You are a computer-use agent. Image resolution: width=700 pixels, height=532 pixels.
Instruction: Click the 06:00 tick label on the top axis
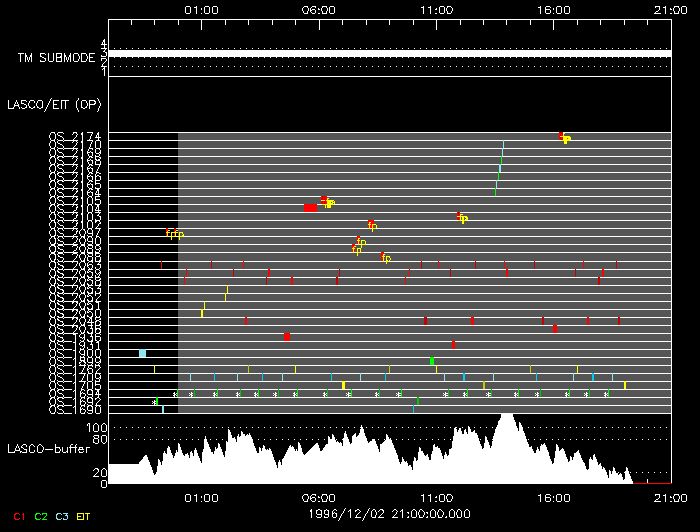[x=318, y=8]
